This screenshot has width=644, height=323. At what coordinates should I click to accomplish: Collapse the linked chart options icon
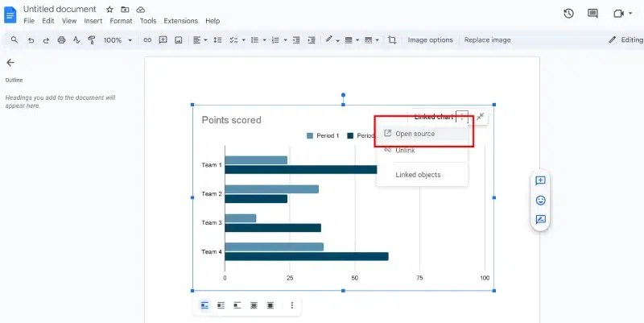tap(480, 117)
